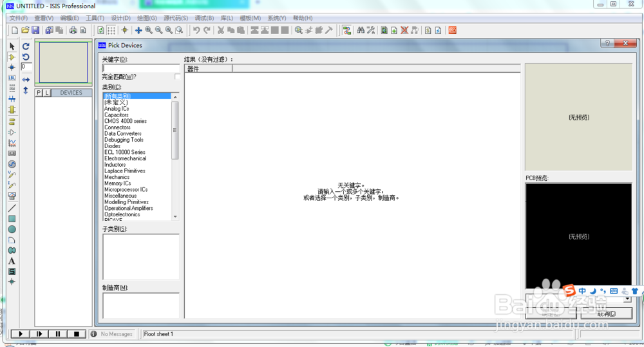The width and height of the screenshot is (644, 347).
Task: Open a design with folder icon
Action: 25,30
